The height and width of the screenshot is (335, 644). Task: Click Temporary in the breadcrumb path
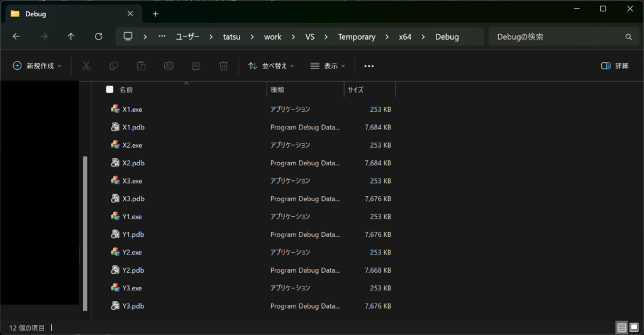(357, 36)
